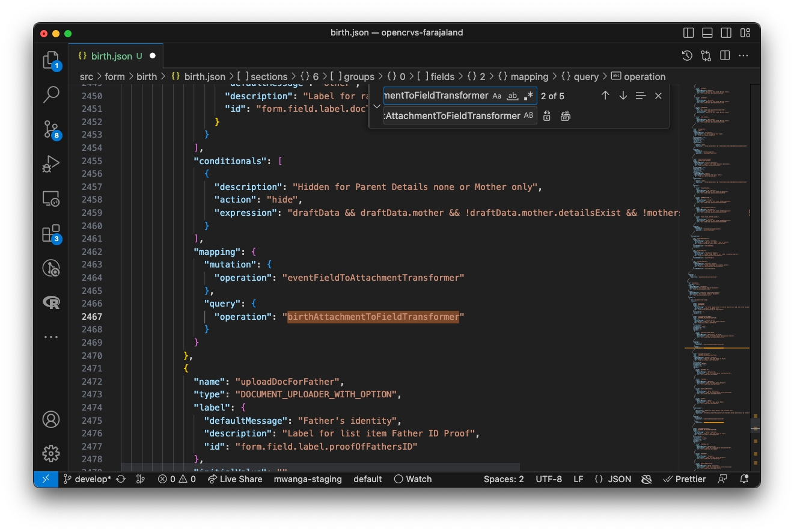This screenshot has width=794, height=532.
Task: Open 'mapping' breadcrumb dropdown
Action: tap(523, 76)
